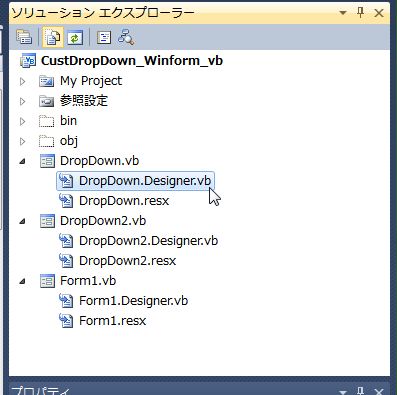Toggle the Show All Files toolbar button
397x395 pixels.
pos(53,37)
